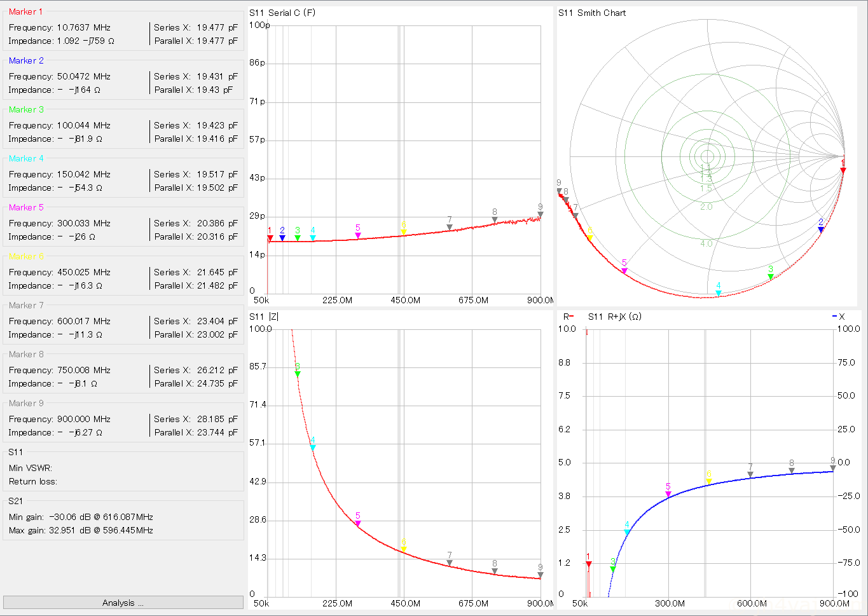Click gray marker 9 on the |Z| chart
Image resolution: width=868 pixels, height=616 pixels.
click(541, 575)
